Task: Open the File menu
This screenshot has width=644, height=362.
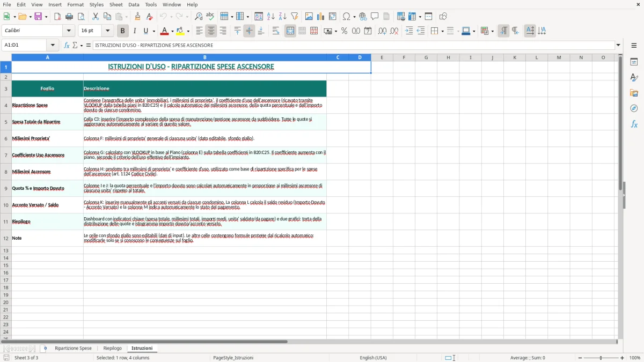Action: tap(7, 4)
